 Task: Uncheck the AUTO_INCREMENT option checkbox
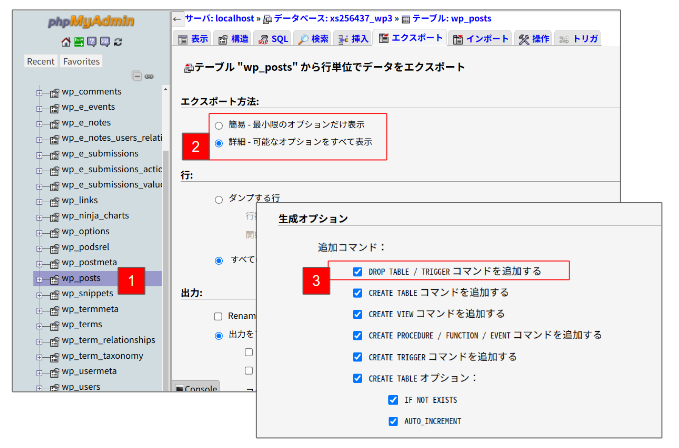(x=393, y=420)
